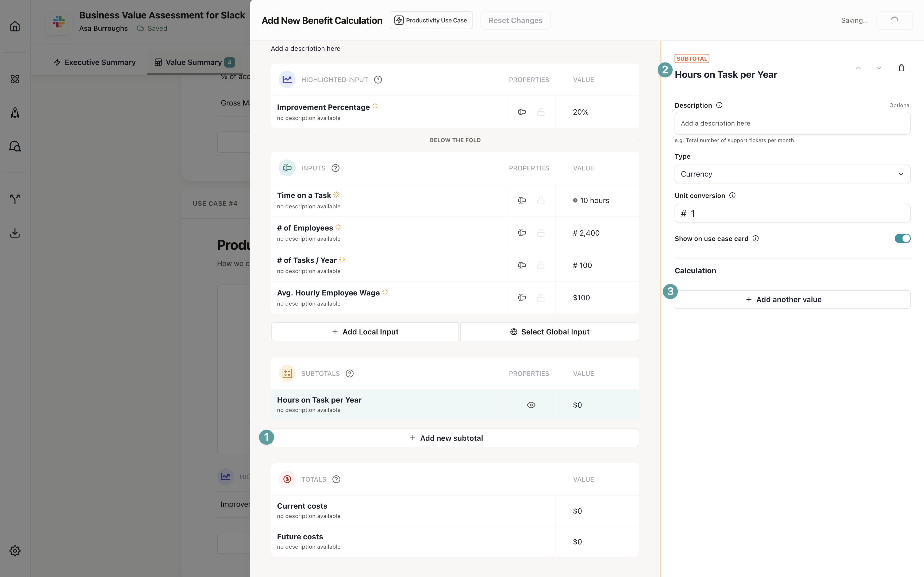
Task: Click the download icon in sidebar
Action: (x=15, y=233)
